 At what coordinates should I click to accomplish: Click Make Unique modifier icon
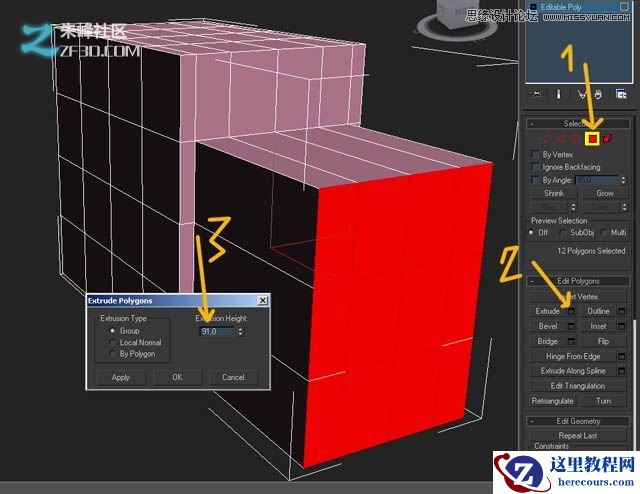tap(582, 94)
